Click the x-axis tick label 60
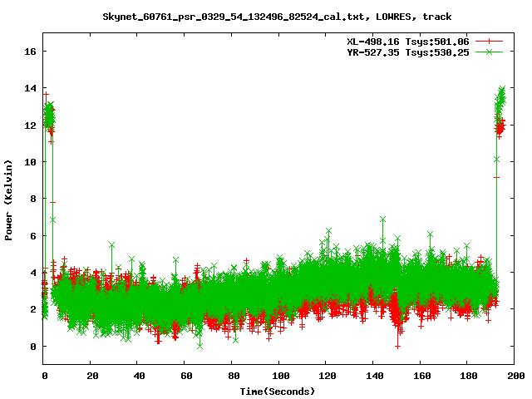Image resolution: width=532 pixels, height=399 pixels. coord(186,376)
